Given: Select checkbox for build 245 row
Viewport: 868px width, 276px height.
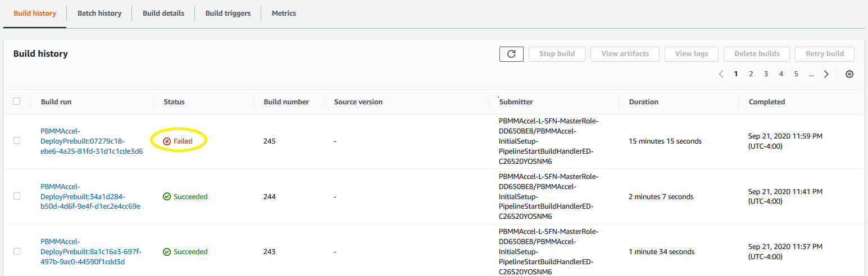Looking at the screenshot, I should tap(17, 141).
